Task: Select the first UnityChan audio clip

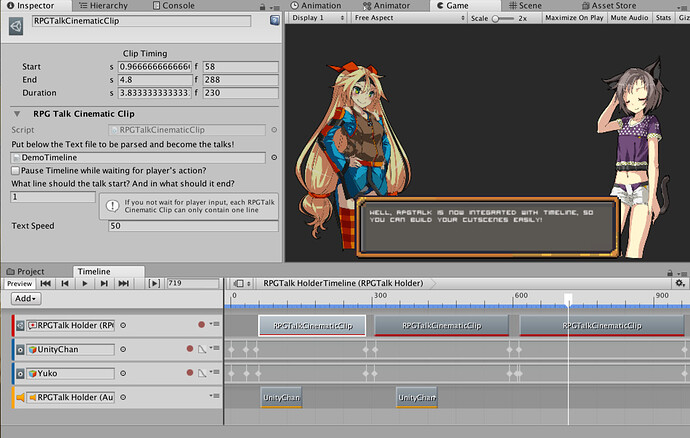Action: coord(281,398)
